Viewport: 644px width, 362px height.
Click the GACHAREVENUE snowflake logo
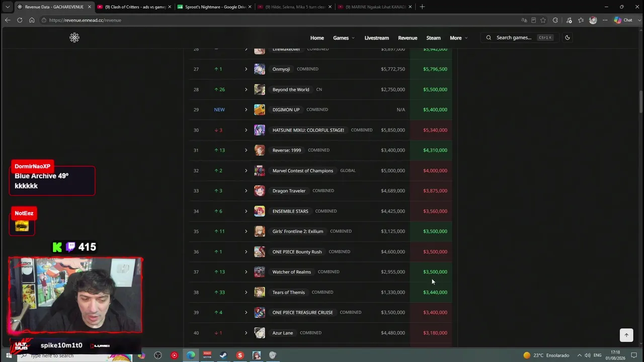click(x=74, y=38)
